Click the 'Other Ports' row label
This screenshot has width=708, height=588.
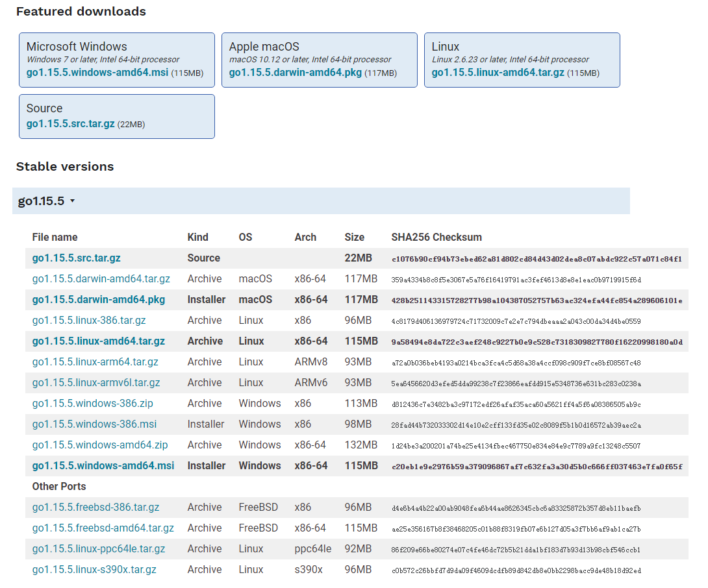pyautogui.click(x=59, y=487)
